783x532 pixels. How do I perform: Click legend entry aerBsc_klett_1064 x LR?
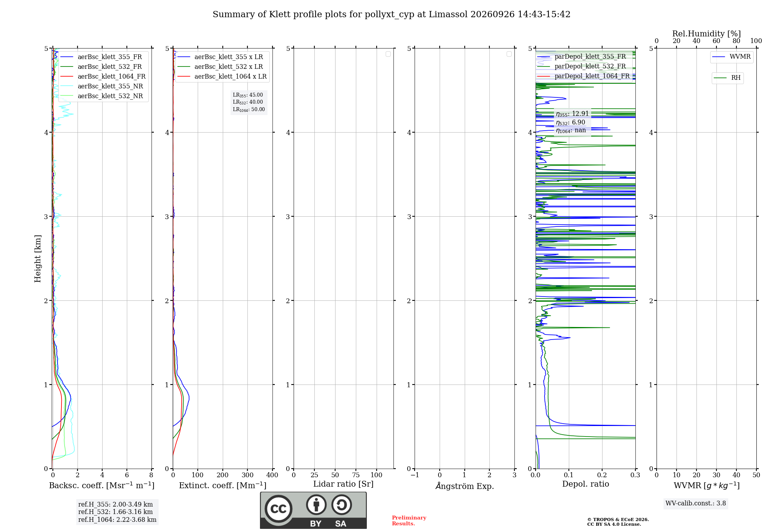click(x=222, y=77)
